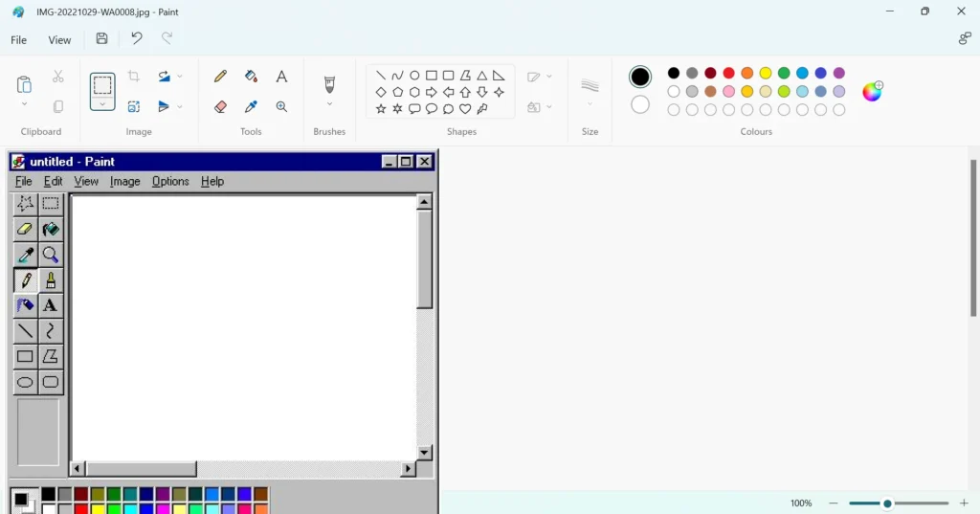The image size is (980, 514).
Task: Select the rectangular selection tool in ribbon
Action: pos(102,85)
